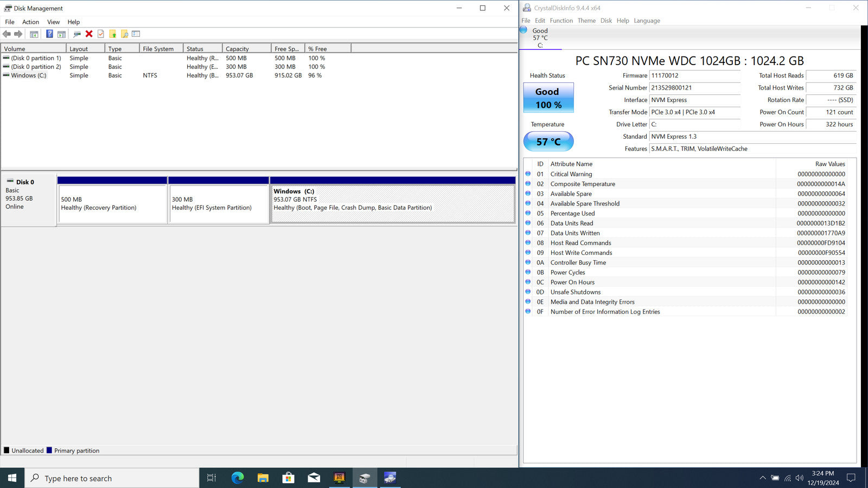This screenshot has width=868, height=488.
Task: Click the CrystalDiskInfo taskbar icon
Action: point(390,478)
